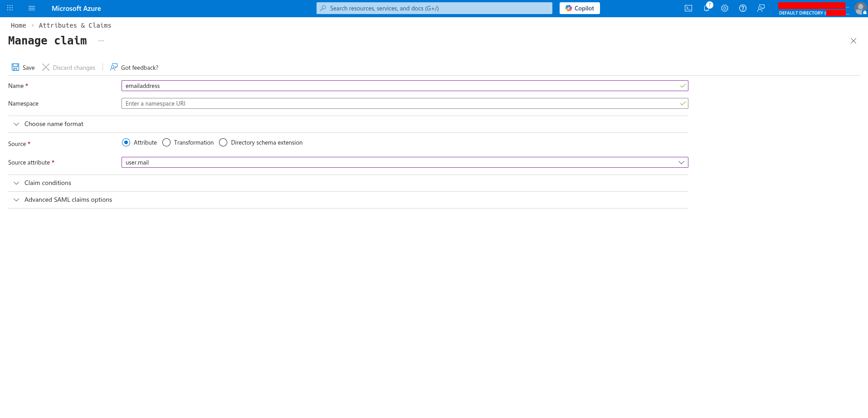Open the help pane question mark icon
The height and width of the screenshot is (418, 868).
coord(742,8)
